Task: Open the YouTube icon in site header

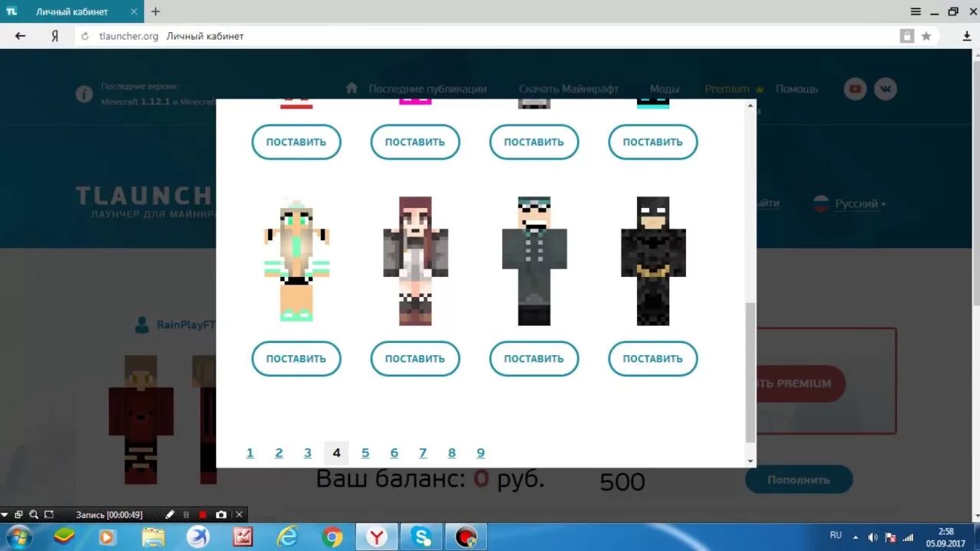Action: click(x=855, y=89)
